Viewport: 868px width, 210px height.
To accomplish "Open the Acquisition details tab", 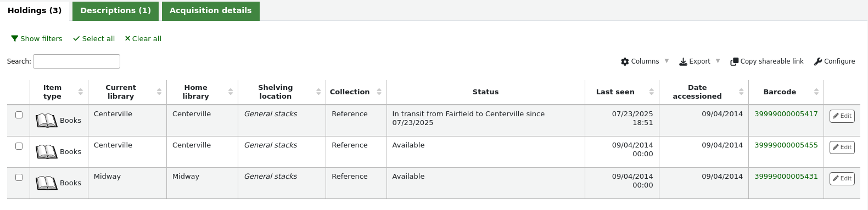I will 210,11.
